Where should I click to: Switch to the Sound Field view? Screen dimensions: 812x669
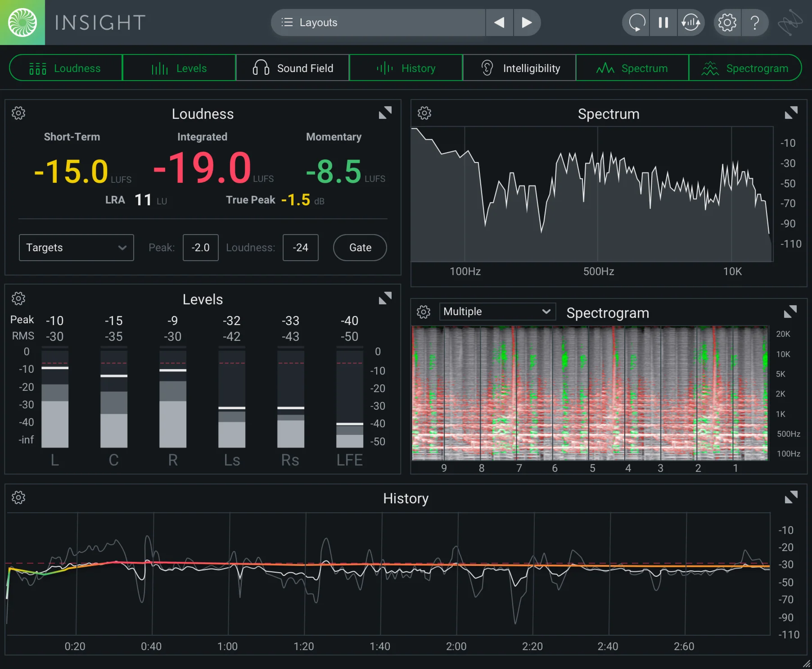[x=293, y=68]
